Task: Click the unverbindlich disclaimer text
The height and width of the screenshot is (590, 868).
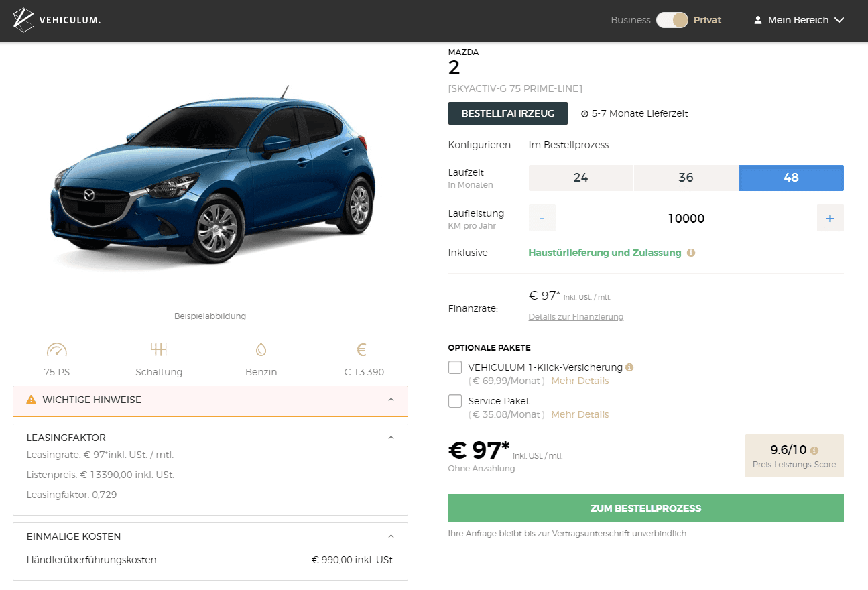Action: (x=567, y=534)
